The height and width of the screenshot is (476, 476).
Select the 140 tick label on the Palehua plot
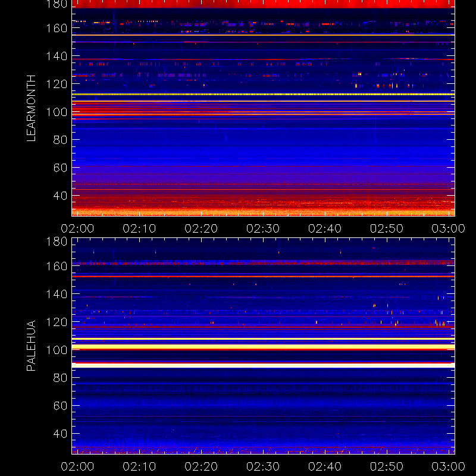(x=57, y=294)
